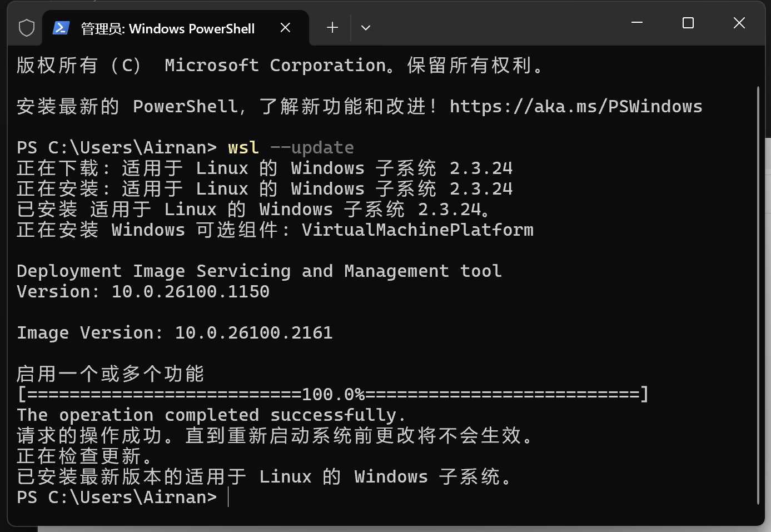Close the terminal window
Viewport: 771px width, 532px height.
coord(739,23)
